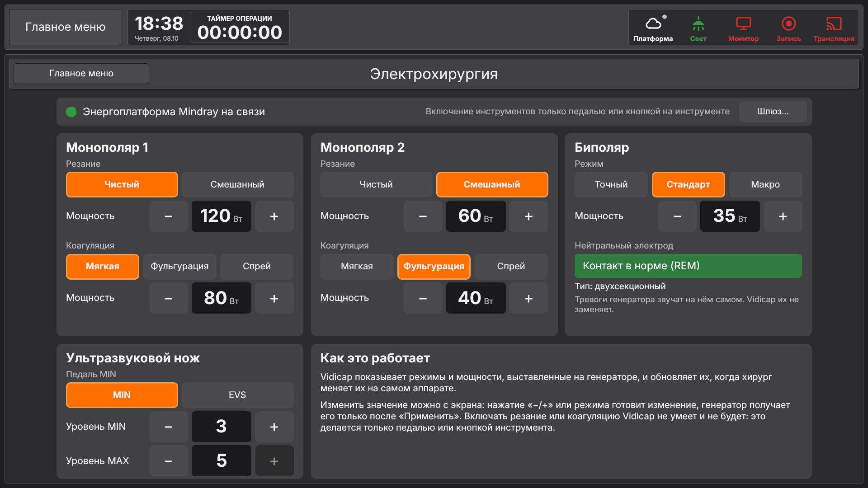Image resolution: width=868 pixels, height=488 pixels.
Task: Set Биполяр mode to Точный
Action: (611, 184)
